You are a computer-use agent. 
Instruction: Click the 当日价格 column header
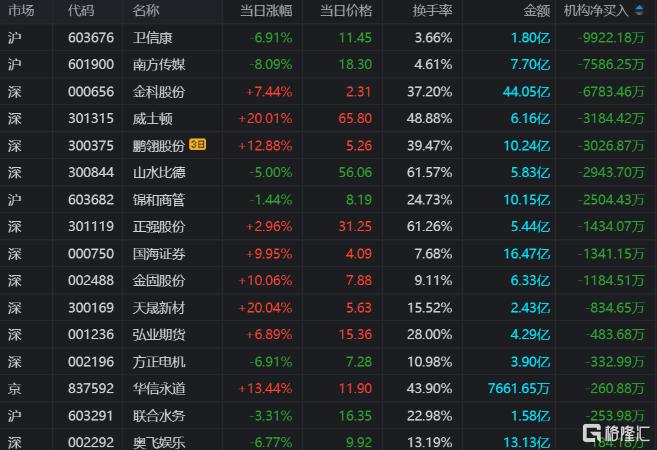click(x=346, y=11)
